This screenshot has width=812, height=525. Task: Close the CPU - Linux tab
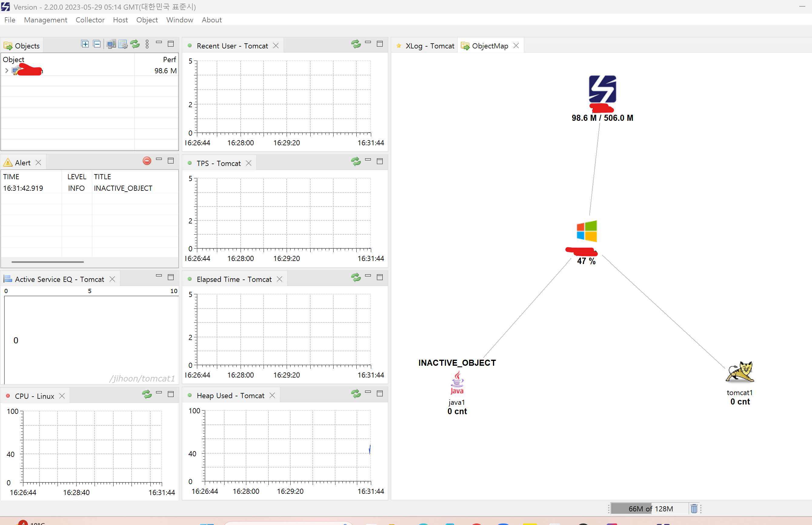pos(62,396)
